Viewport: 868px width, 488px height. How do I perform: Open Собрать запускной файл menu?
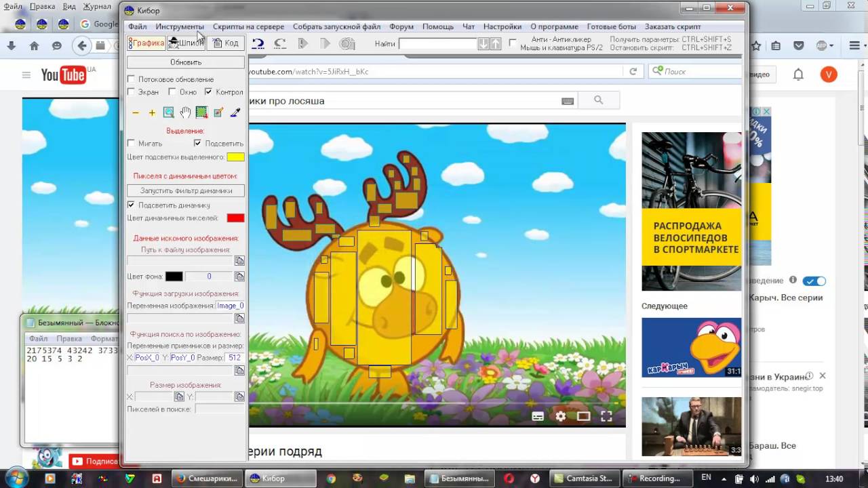point(336,26)
